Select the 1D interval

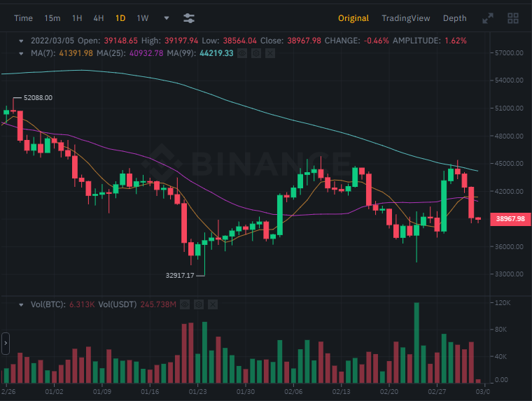click(120, 18)
